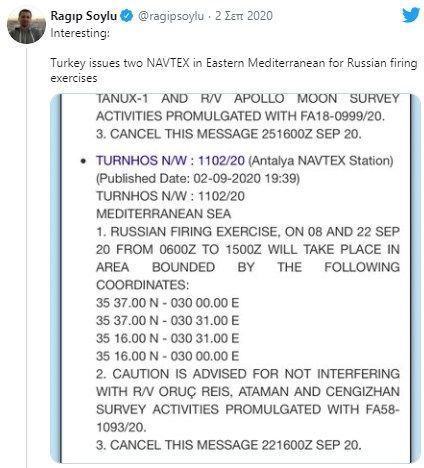Click the 'ACTIVITIES PROMULGATED WITH FA18-0999/20' line
The height and width of the screenshot is (468, 424).
[240, 116]
